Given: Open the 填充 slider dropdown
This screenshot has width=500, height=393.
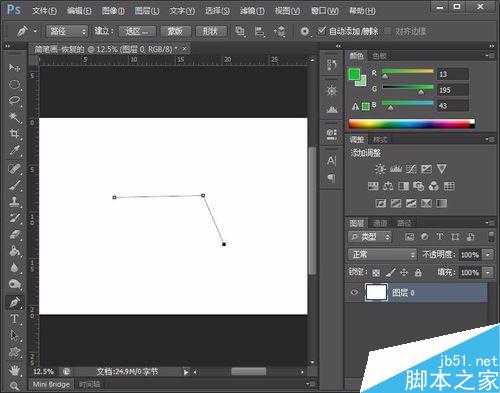Looking at the screenshot, I should 489,273.
